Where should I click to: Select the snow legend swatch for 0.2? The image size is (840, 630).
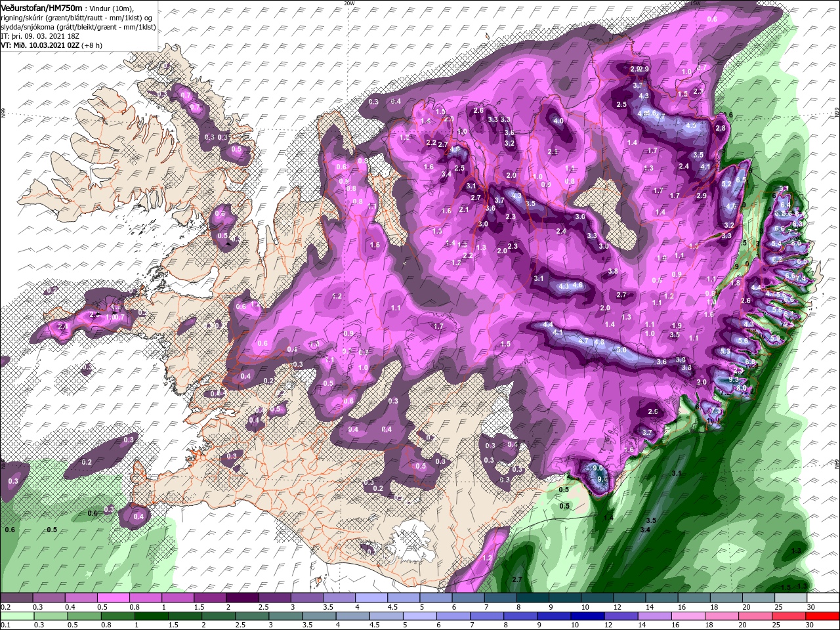(x=16, y=598)
